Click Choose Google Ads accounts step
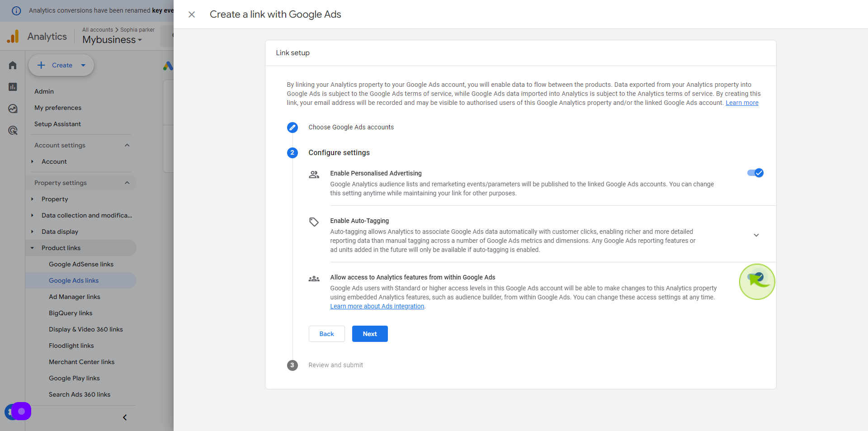 [x=351, y=127]
